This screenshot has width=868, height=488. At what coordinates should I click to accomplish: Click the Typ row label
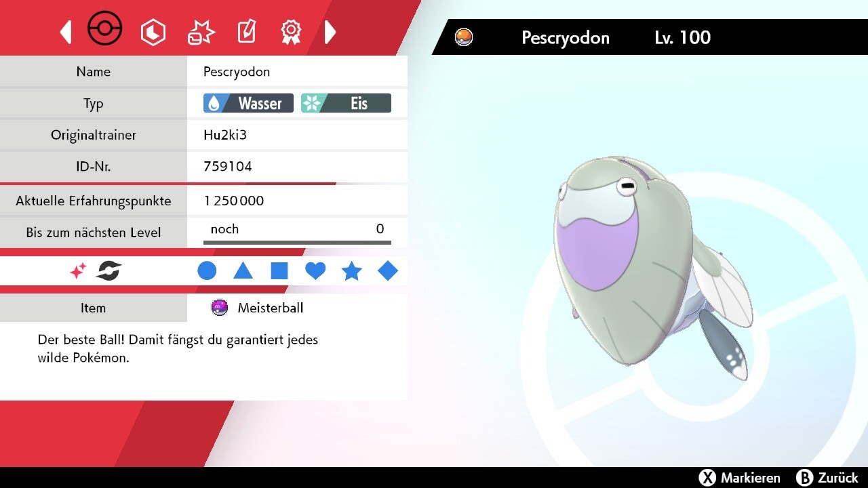click(94, 104)
